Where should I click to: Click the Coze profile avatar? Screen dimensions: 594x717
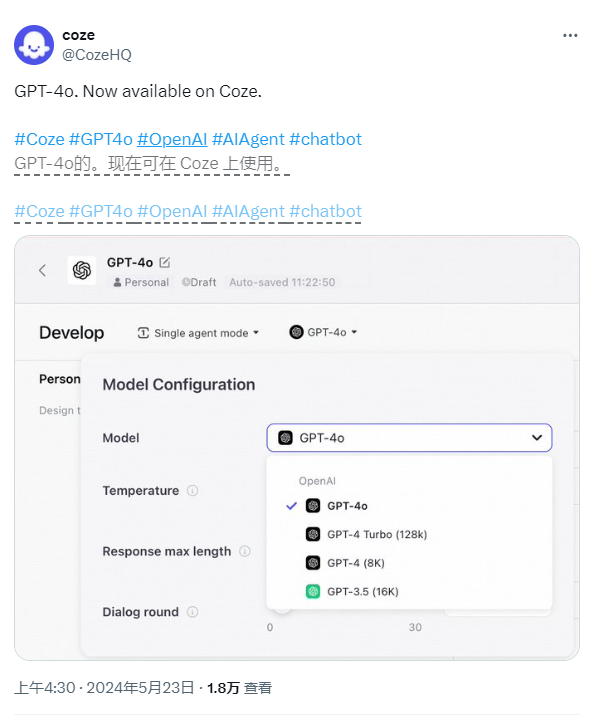(x=34, y=45)
